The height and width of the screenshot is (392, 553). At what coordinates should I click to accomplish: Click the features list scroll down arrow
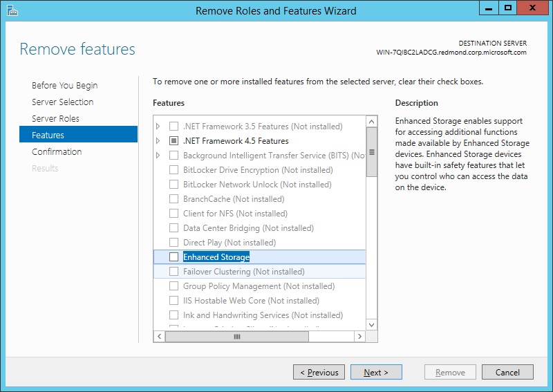click(x=371, y=325)
